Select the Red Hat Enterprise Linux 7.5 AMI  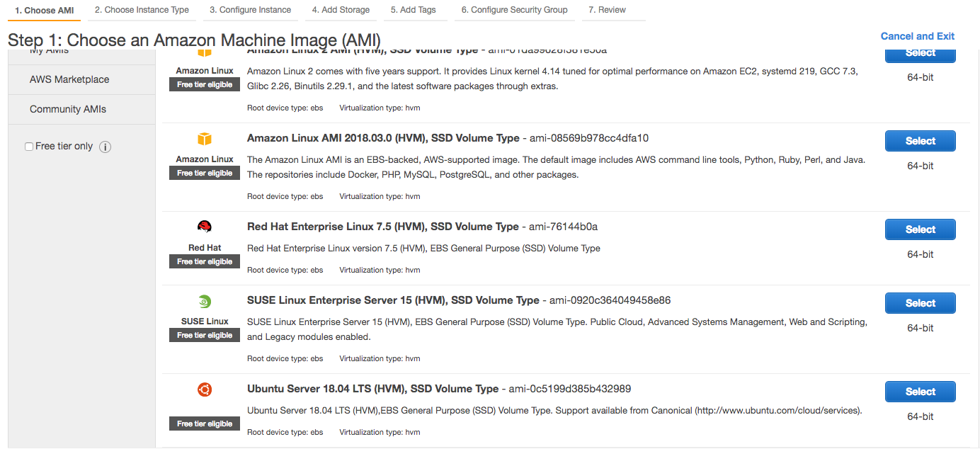pos(919,229)
